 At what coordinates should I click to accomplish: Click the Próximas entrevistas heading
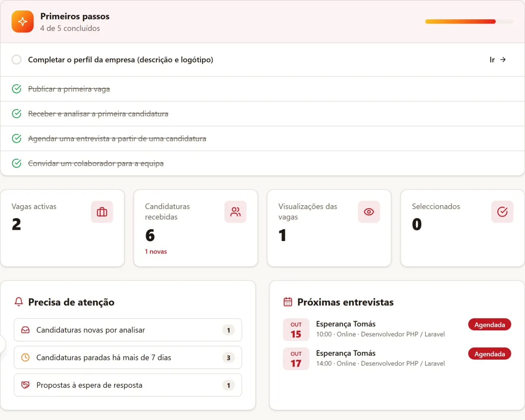[346, 302]
